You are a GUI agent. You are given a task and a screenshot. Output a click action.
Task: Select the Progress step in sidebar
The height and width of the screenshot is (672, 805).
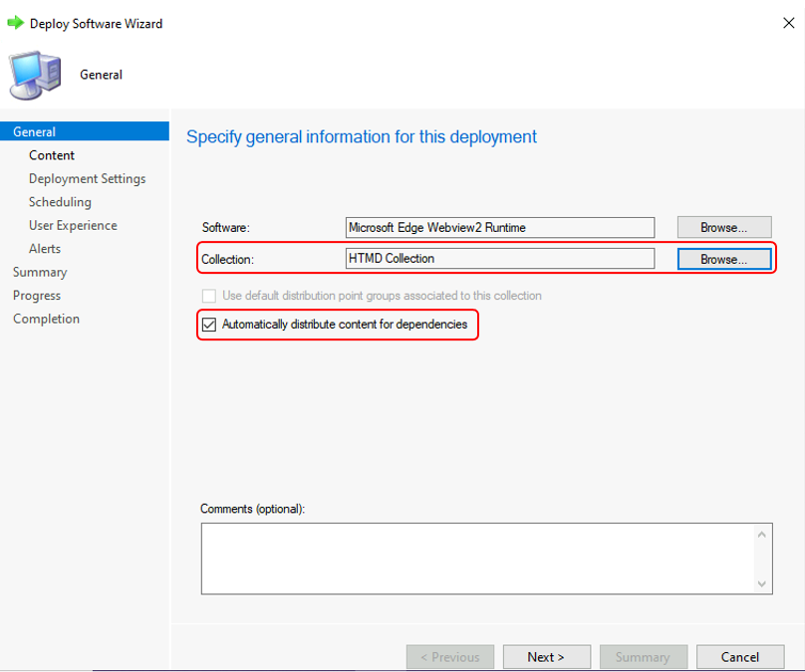pos(37,296)
